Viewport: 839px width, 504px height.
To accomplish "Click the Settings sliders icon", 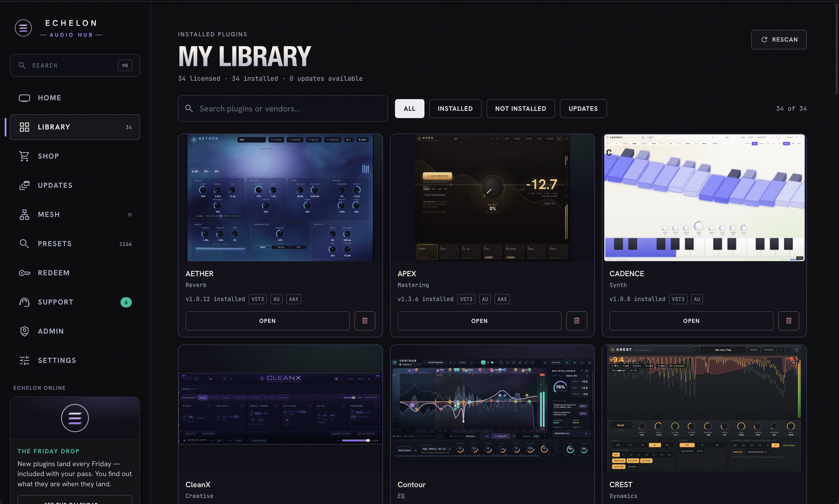I will 25,360.
